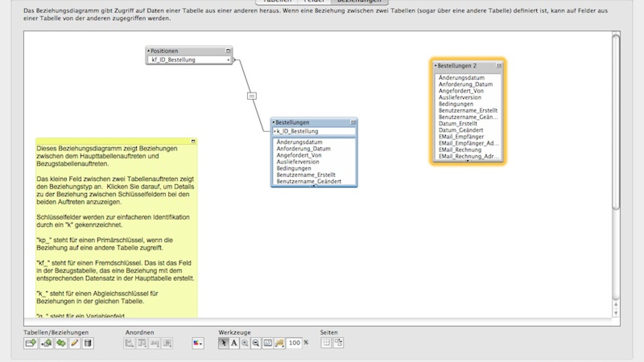
Task: Click the add relationship icon
Action: tap(44, 343)
